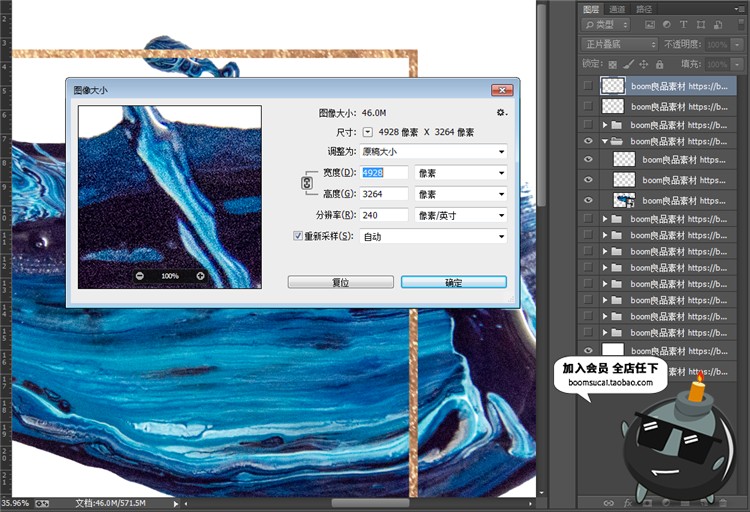Click the lock all padlock icon
750x512 pixels.
tap(660, 64)
